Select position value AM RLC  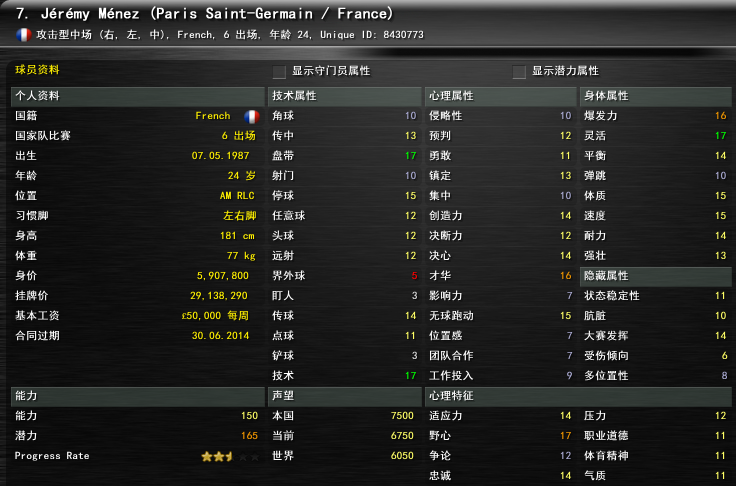(237, 196)
